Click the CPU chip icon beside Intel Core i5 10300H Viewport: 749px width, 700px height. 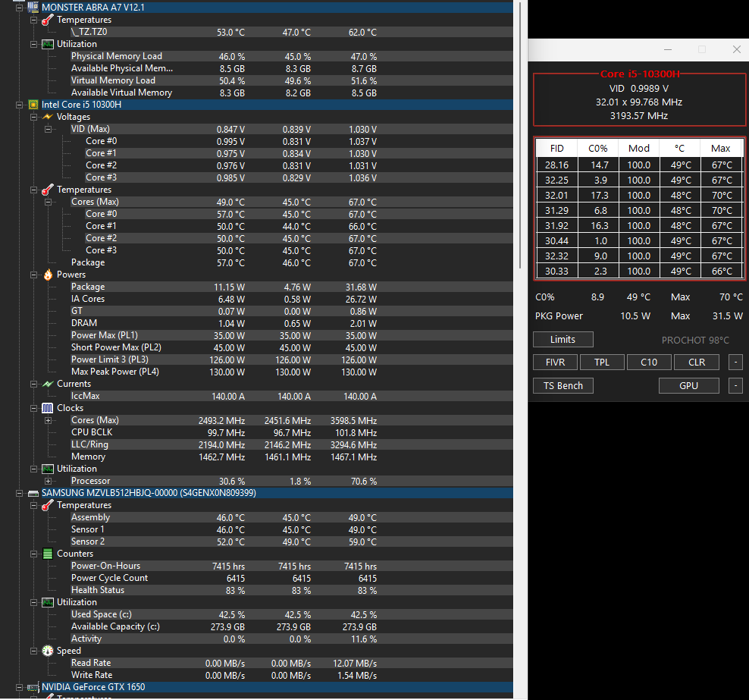33,105
